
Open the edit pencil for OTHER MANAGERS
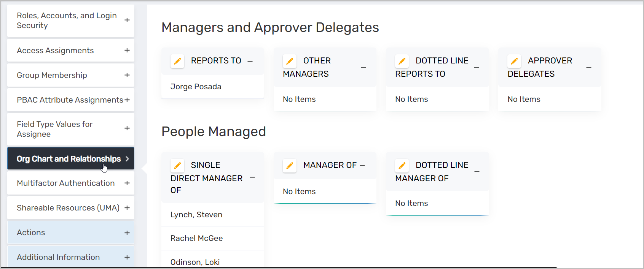point(289,61)
